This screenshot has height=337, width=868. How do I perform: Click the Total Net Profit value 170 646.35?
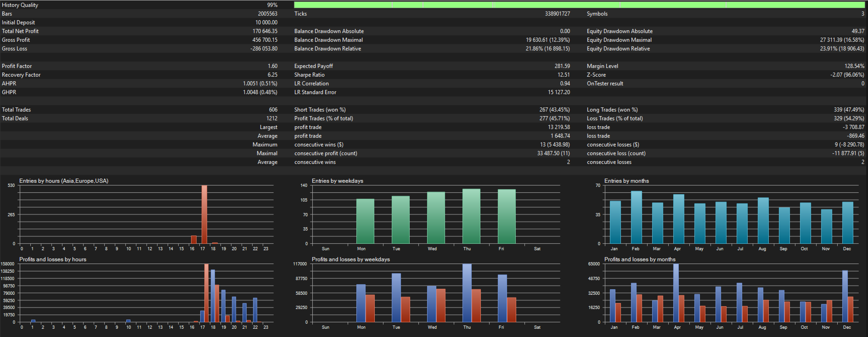pos(265,31)
